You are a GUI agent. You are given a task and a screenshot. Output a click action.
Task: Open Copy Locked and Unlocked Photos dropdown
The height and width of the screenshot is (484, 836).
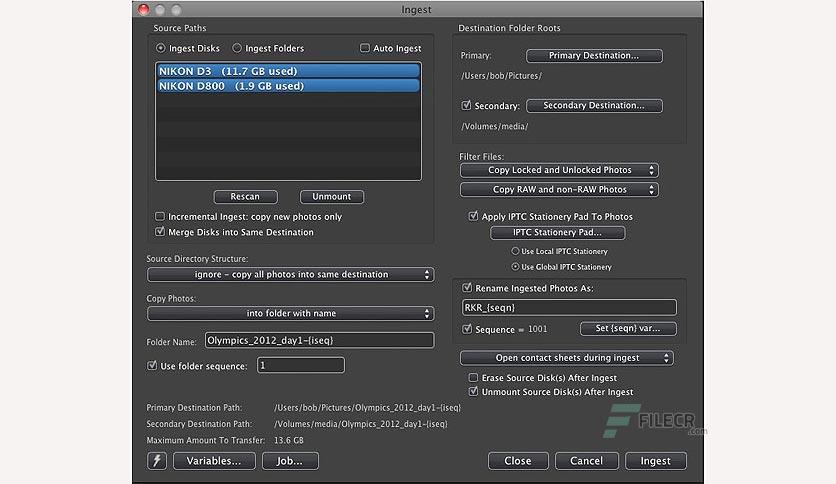click(x=559, y=170)
